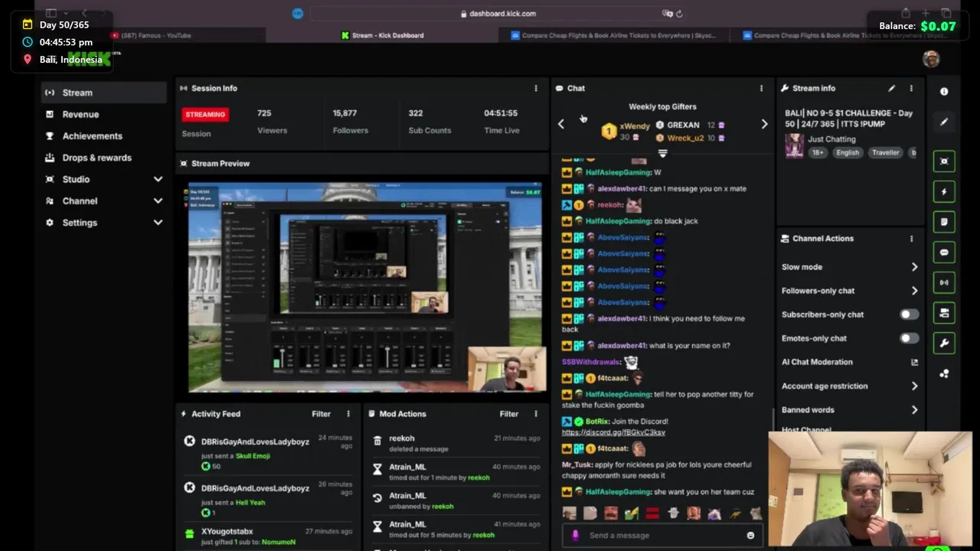
Task: Click the lightning bolt icon
Action: (x=944, y=192)
